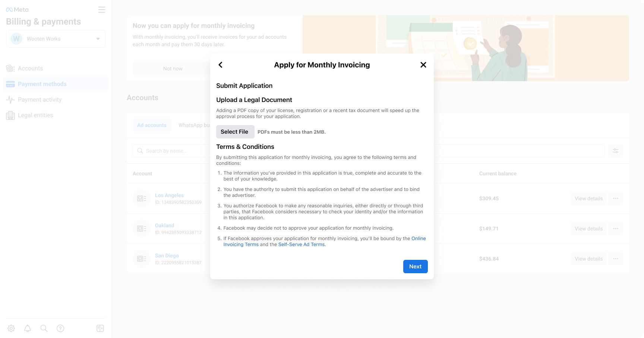Screen dimensions: 644x338
Task: Open more options for San Diego row
Action: tap(616, 259)
